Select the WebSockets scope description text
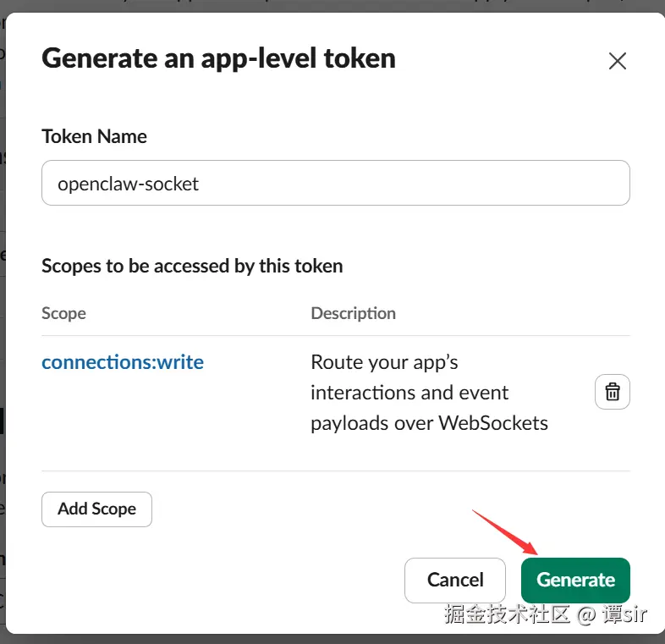Viewport: 665px width, 644px height. click(429, 393)
